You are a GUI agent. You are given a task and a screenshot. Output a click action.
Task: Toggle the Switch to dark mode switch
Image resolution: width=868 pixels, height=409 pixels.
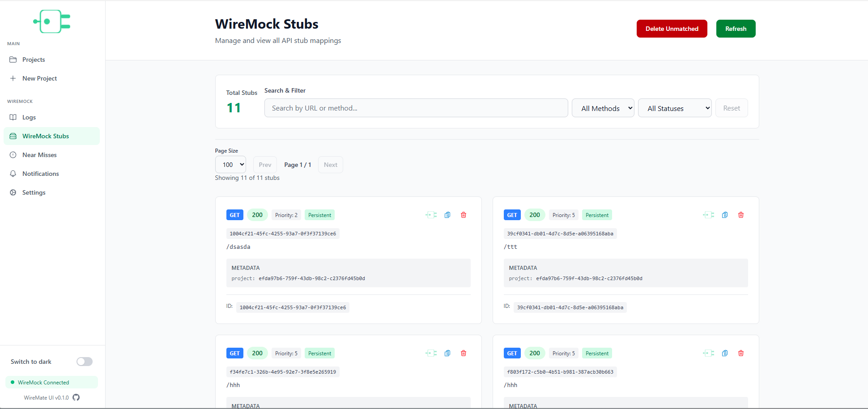tap(85, 362)
